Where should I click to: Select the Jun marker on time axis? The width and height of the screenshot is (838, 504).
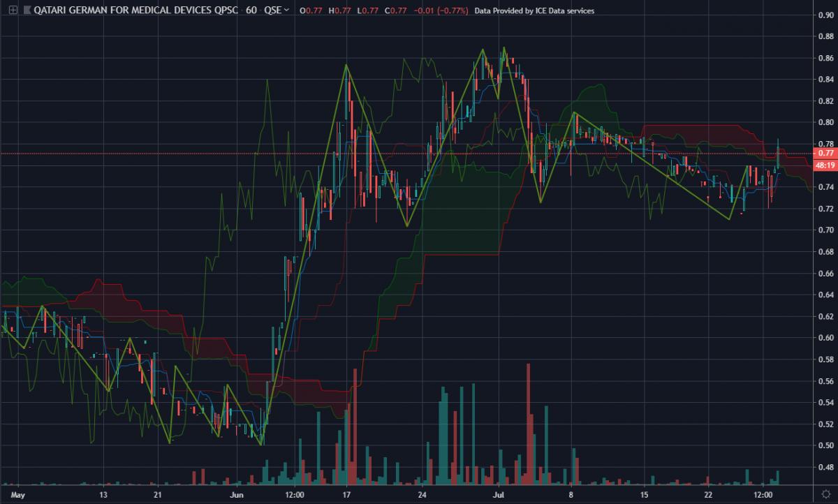point(237,496)
